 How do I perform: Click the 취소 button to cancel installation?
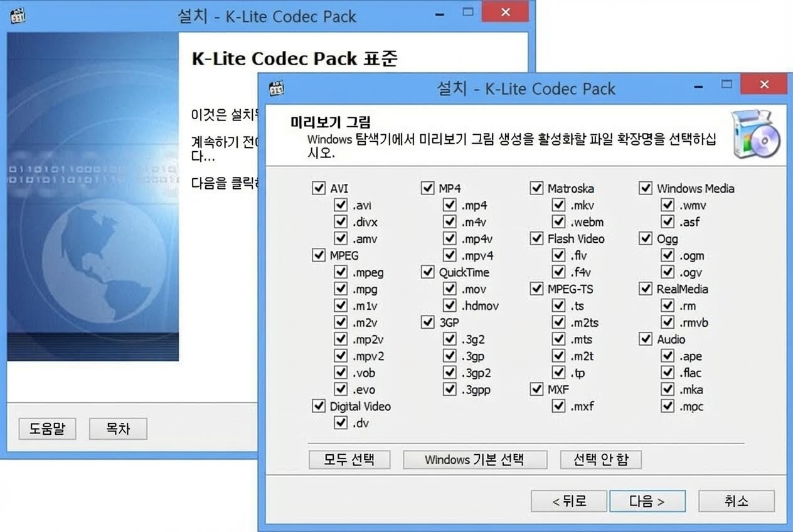(x=737, y=501)
